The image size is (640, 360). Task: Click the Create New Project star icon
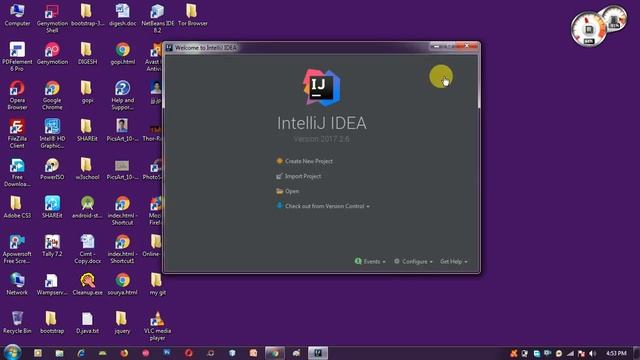click(280, 161)
